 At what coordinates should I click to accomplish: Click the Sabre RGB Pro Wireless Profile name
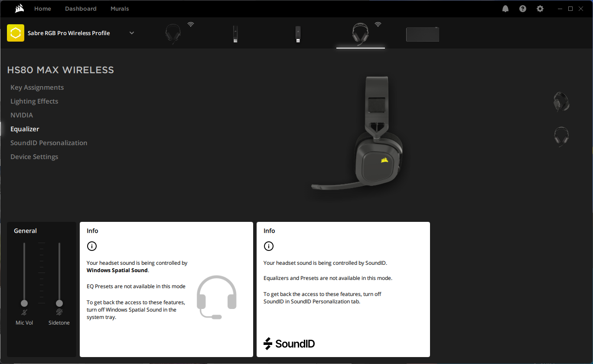(68, 33)
